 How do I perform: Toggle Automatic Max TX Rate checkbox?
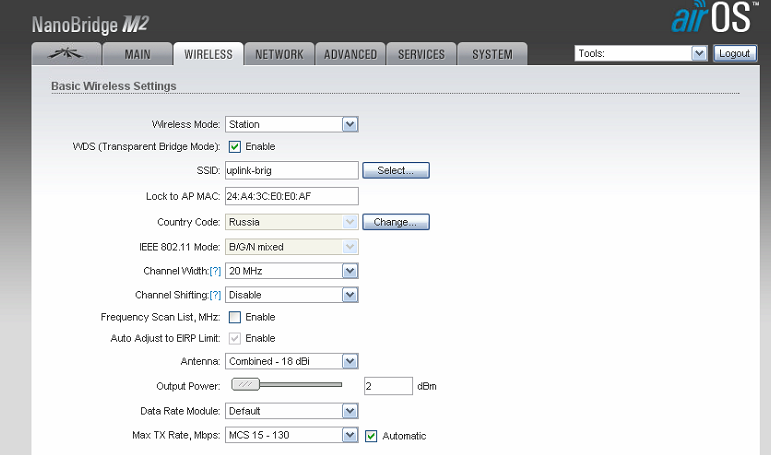[371, 435]
